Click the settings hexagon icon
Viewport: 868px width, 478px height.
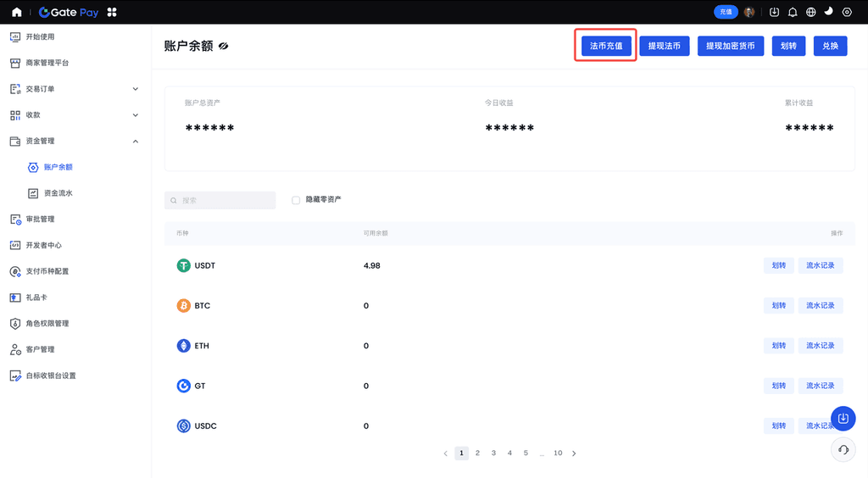(x=847, y=12)
